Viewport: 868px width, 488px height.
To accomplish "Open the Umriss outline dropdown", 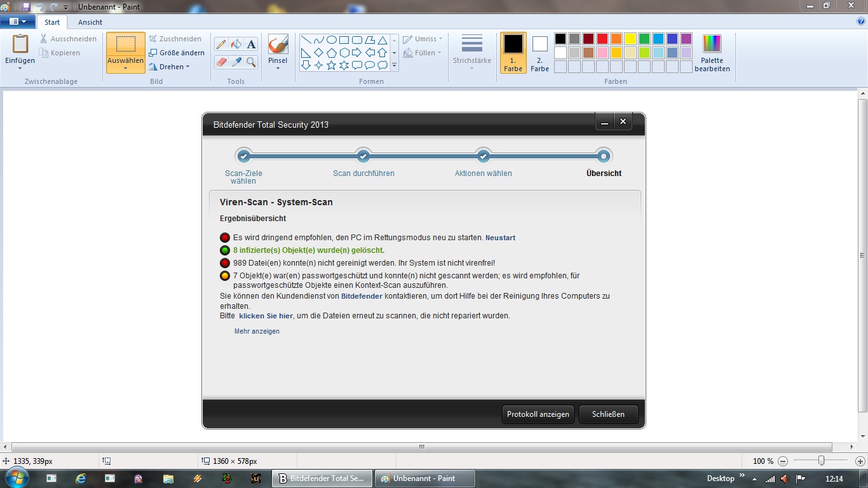I will (x=423, y=39).
